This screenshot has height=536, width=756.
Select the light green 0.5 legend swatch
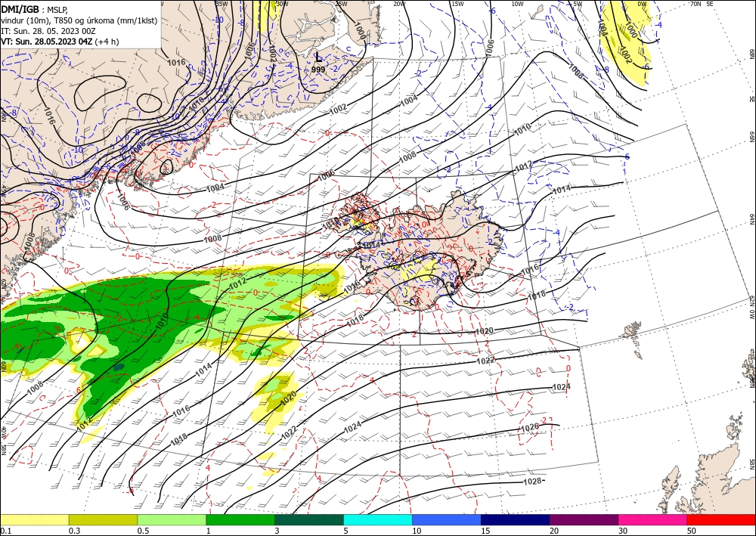[172, 519]
